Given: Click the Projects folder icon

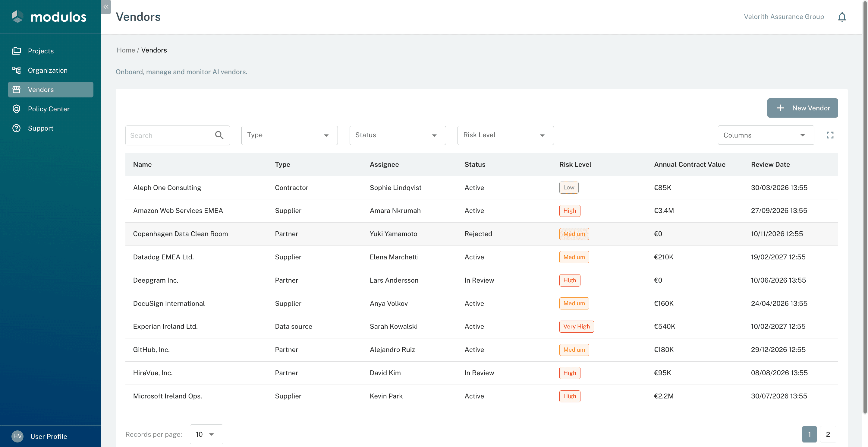Looking at the screenshot, I should coord(17,51).
